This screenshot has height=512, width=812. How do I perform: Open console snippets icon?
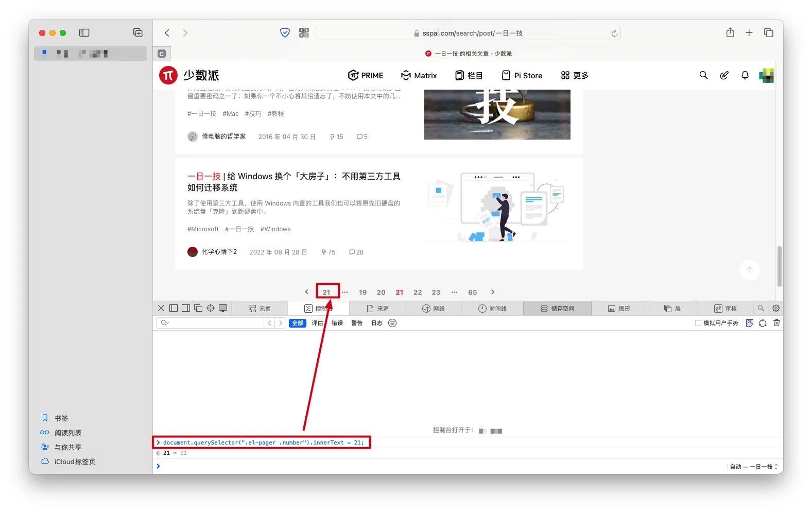coord(750,323)
